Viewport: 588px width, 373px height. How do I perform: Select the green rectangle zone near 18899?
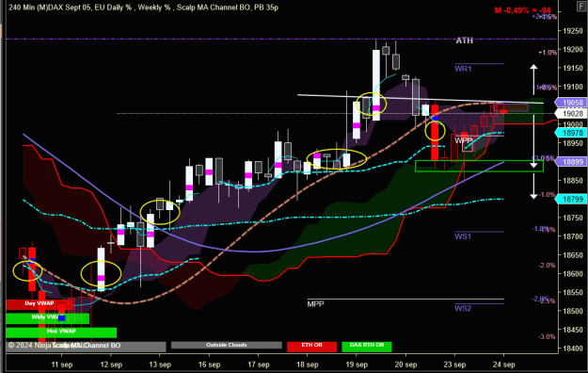pos(479,166)
